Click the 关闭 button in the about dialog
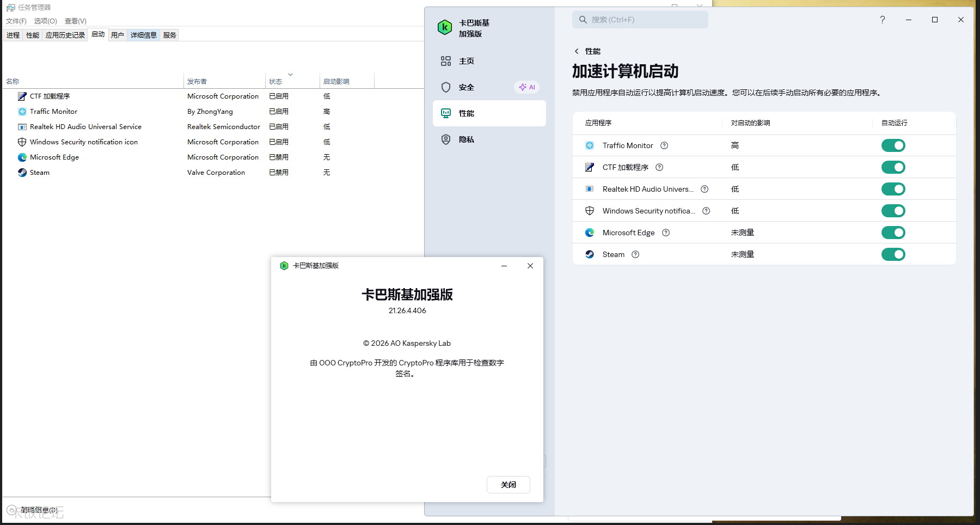This screenshot has width=980, height=525. 509,485
